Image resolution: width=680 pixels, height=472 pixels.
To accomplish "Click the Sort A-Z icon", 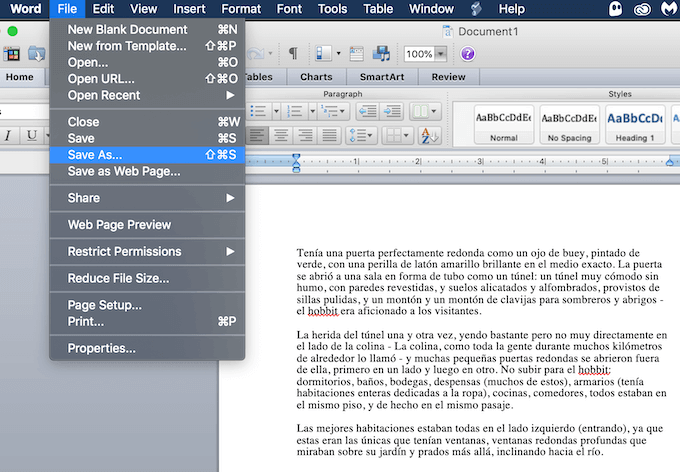I will [x=430, y=135].
